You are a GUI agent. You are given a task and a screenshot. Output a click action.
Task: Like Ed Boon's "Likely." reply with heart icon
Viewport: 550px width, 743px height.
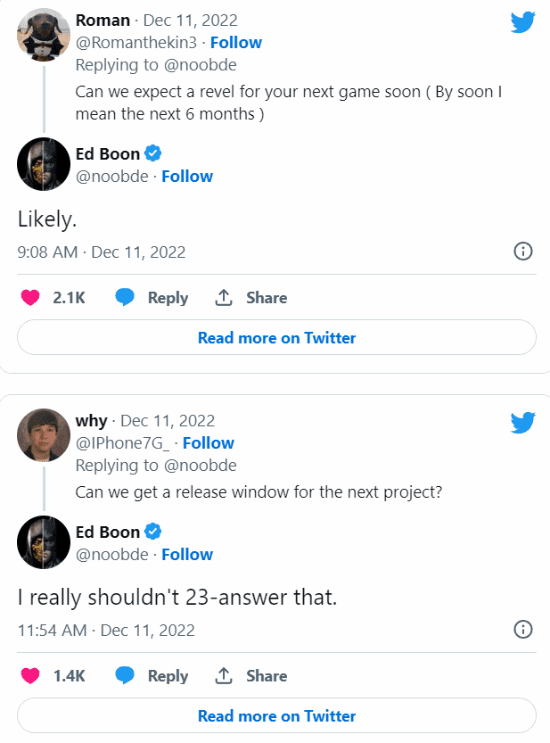pyautogui.click(x=30, y=298)
